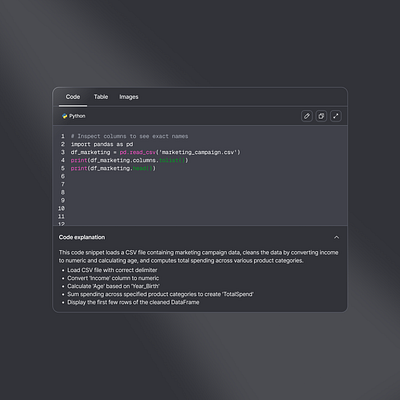Select line number 6 in gutter
Screen dimensions: 400x400
coord(63,176)
